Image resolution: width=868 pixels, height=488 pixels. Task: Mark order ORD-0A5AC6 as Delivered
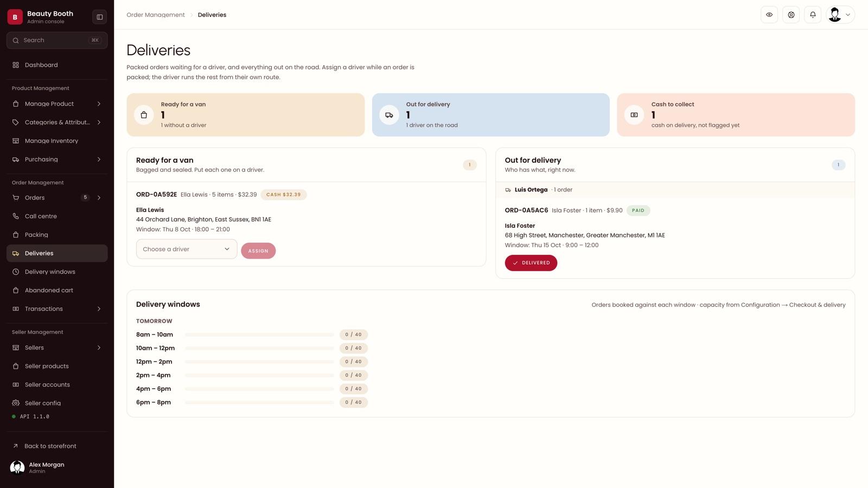[x=531, y=263]
